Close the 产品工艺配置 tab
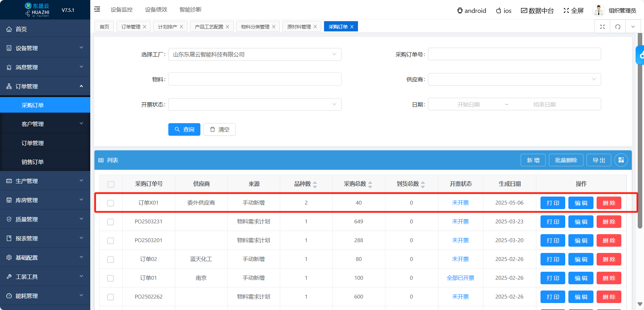 (228, 27)
